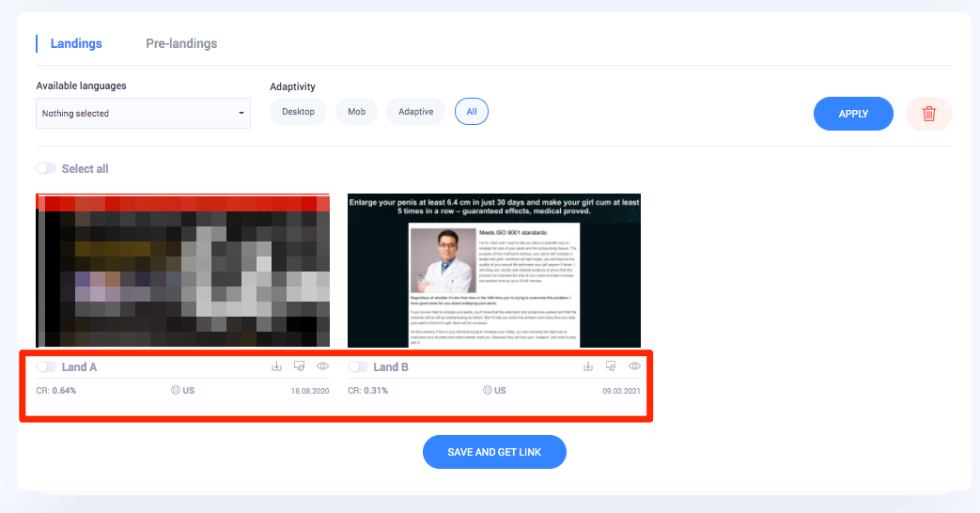Open the Available languages dropdown
Screen dimensions: 980x513
point(143,114)
